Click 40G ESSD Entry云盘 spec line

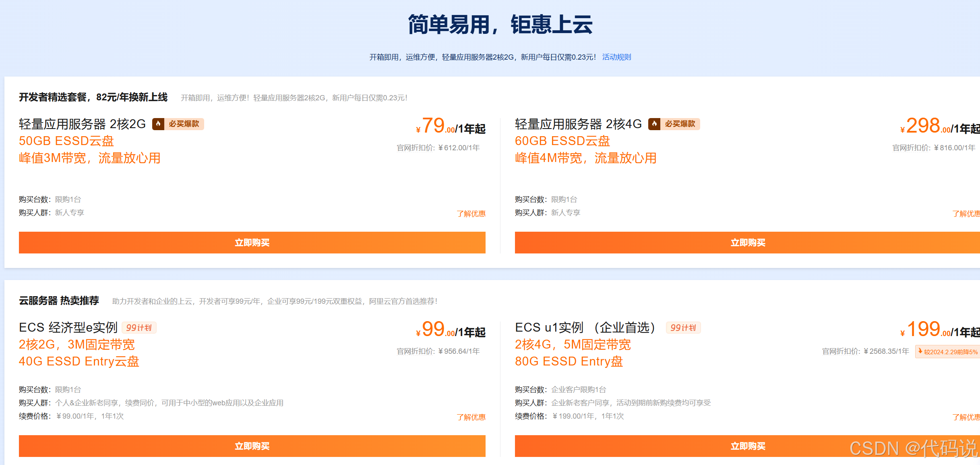79,361
